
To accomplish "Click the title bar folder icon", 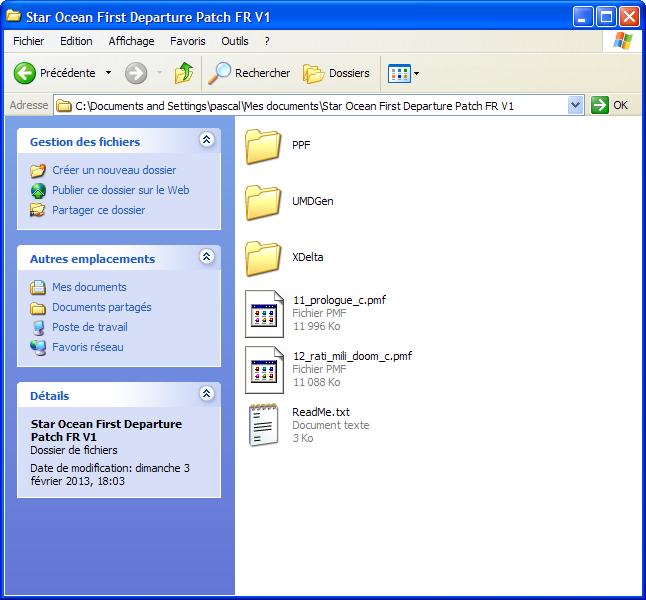I will click(x=14, y=16).
